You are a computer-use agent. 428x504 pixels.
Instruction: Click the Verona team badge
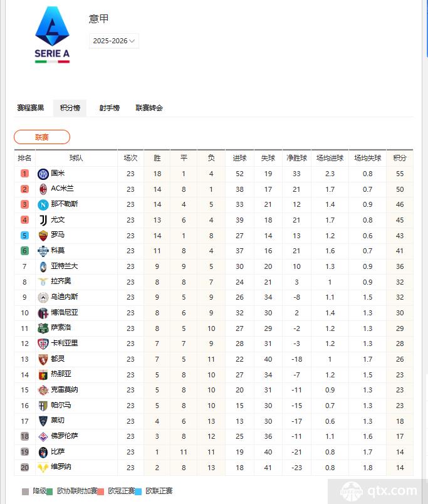[43, 467]
